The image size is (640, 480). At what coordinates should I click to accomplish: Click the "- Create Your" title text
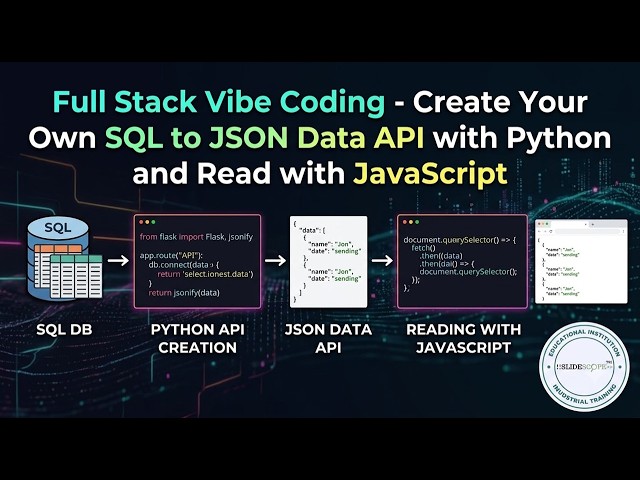click(x=491, y=102)
